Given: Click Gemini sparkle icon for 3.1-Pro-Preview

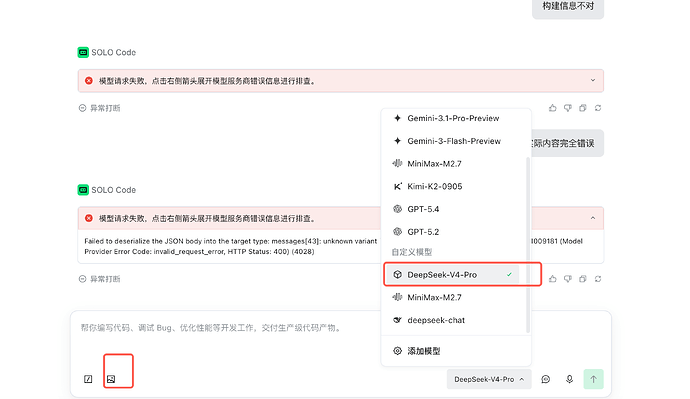Looking at the screenshot, I should point(397,118).
